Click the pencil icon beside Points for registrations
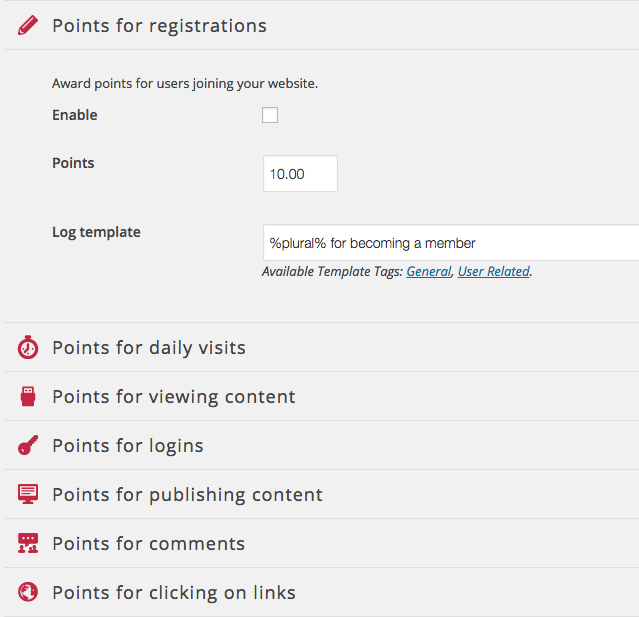 click(x=28, y=25)
